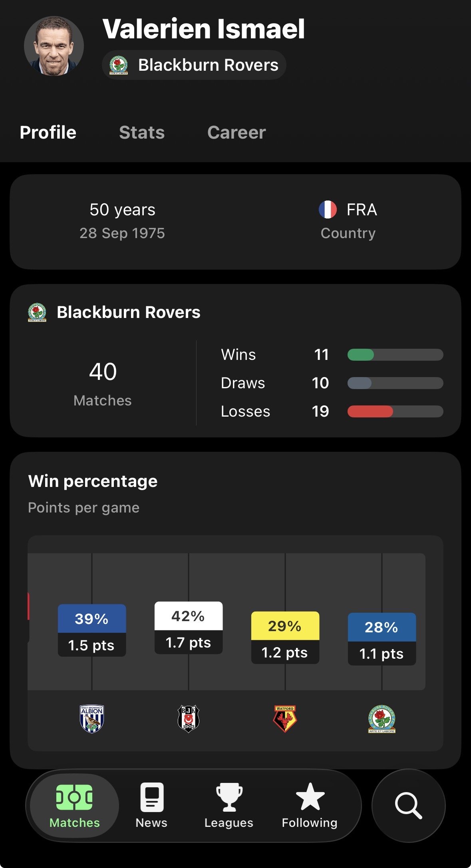The height and width of the screenshot is (868, 471).
Task: Tap the red Losses progress bar
Action: tap(370, 411)
